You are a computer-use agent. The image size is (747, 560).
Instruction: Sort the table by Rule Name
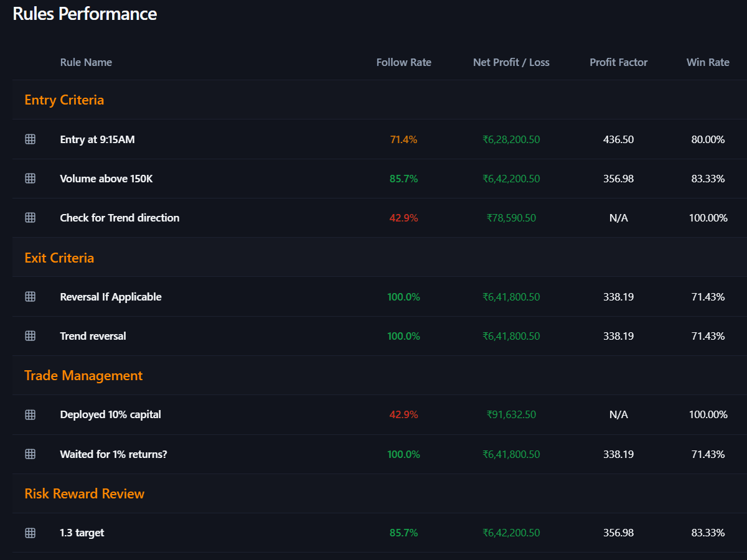coord(86,62)
